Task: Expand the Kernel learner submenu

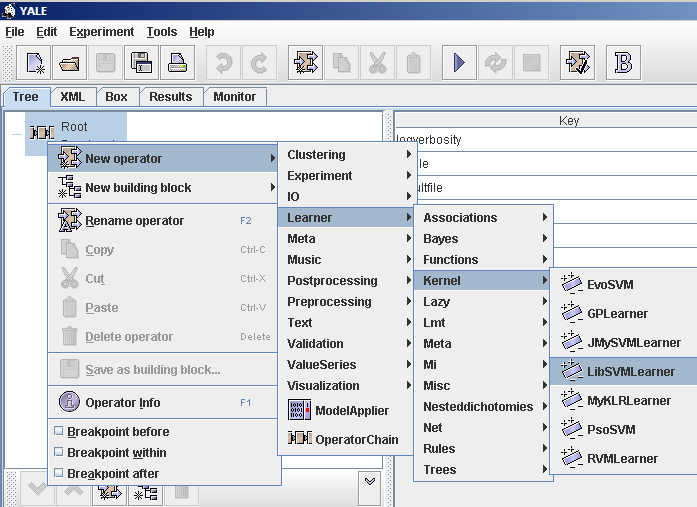Action: tap(483, 281)
